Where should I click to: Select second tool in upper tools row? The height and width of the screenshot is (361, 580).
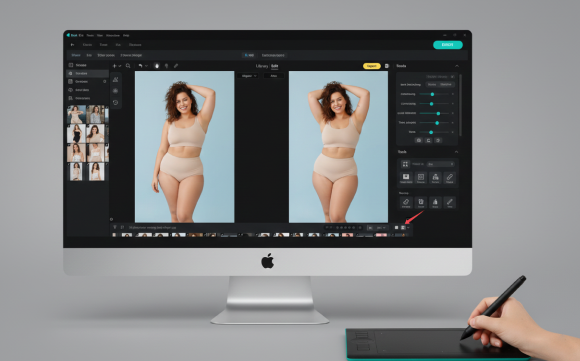tap(421, 178)
